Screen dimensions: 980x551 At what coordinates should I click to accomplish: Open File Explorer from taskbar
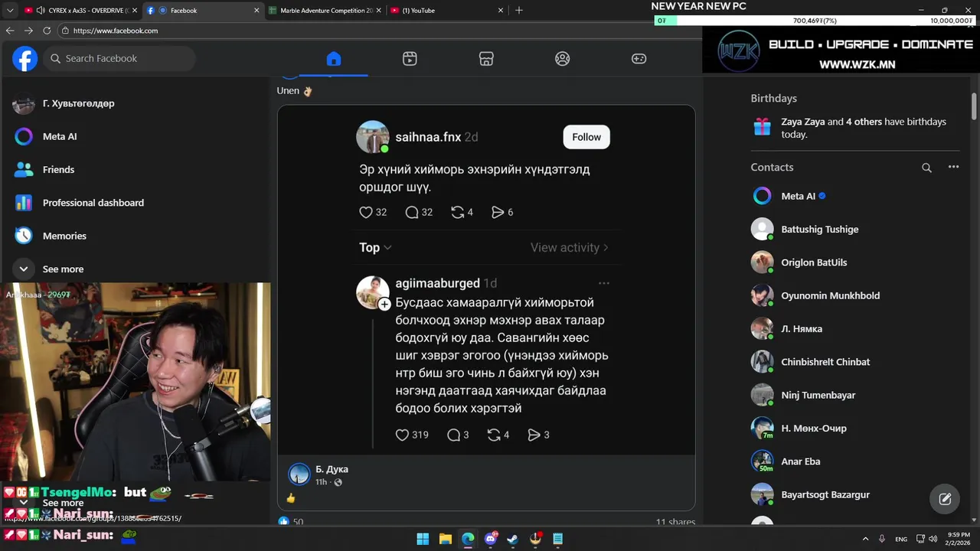(x=446, y=539)
